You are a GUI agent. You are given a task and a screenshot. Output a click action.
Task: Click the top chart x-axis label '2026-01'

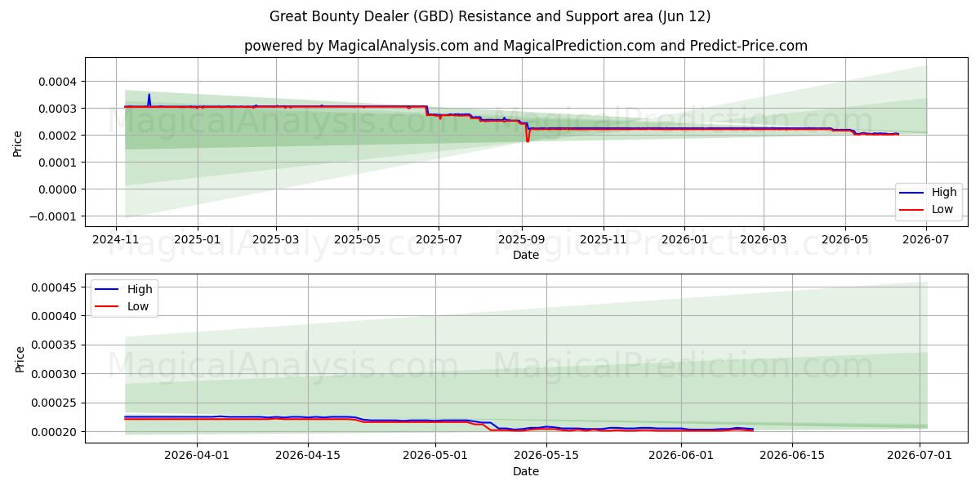[x=684, y=240]
